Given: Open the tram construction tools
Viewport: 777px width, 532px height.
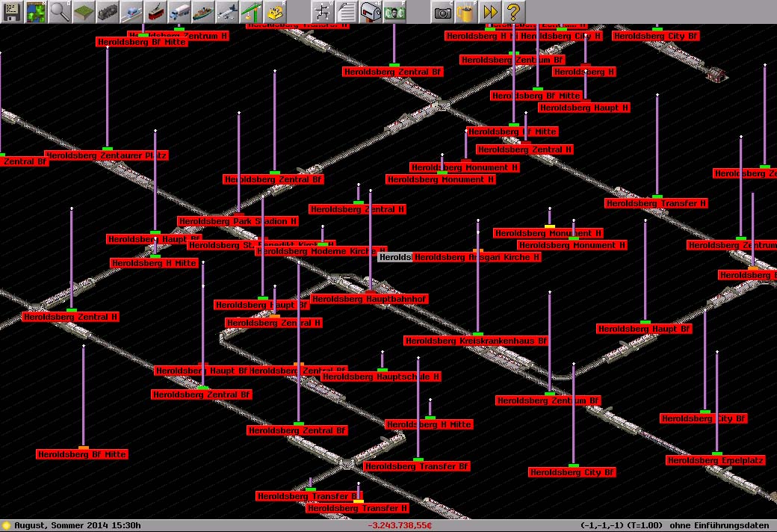Looking at the screenshot, I should click(x=155, y=12).
